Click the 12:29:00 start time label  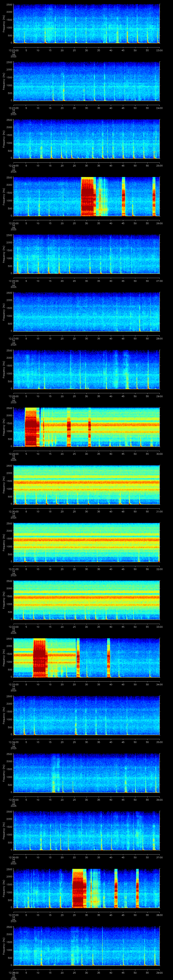point(13,454)
